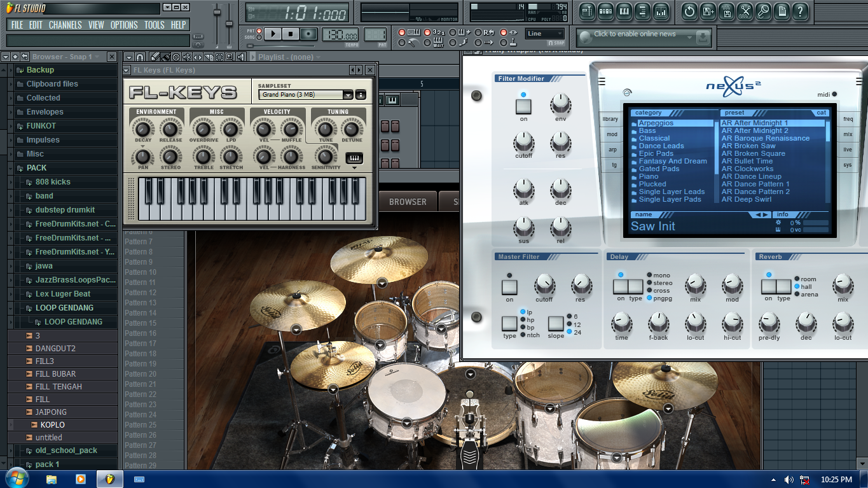Image resolution: width=868 pixels, height=488 pixels.
Task: Select the hp master filter type
Action: point(523,320)
